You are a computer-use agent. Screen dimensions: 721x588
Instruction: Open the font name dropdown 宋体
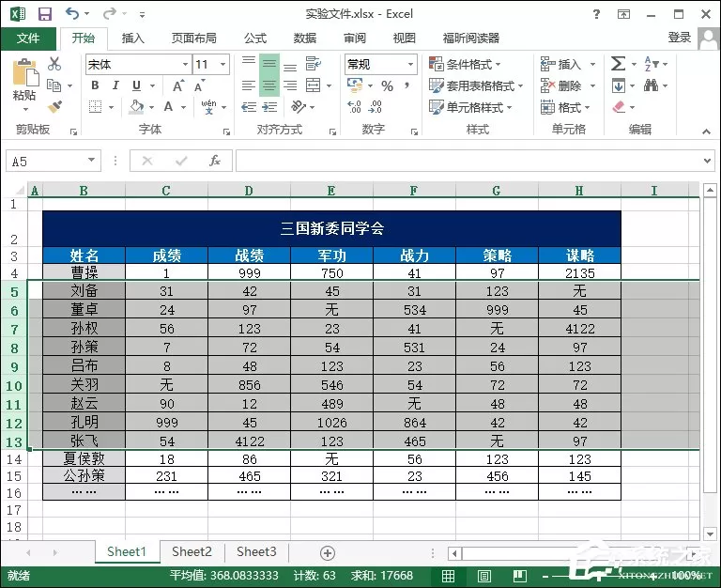(x=185, y=65)
